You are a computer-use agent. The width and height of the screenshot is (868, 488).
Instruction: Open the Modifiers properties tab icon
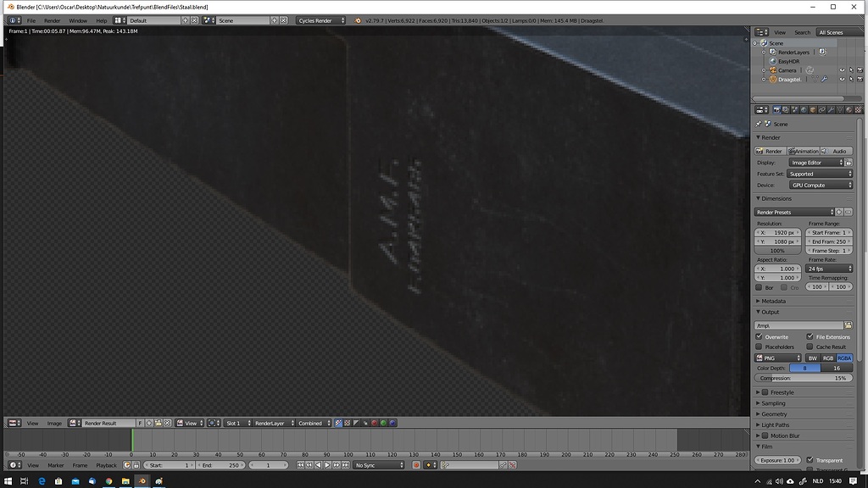tap(831, 109)
